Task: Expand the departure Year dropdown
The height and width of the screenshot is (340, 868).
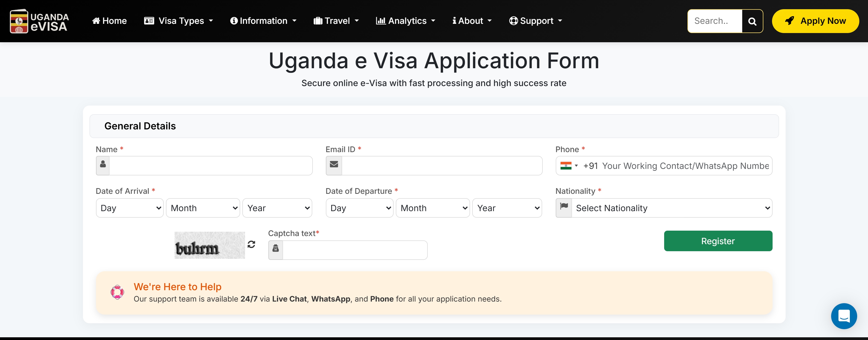Action: pyautogui.click(x=507, y=208)
